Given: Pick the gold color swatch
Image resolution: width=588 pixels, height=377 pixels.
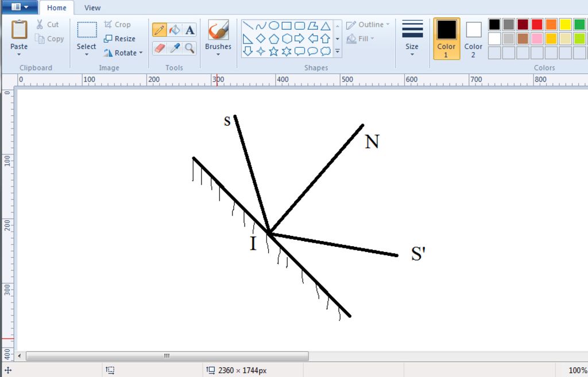Looking at the screenshot, I should 551,38.
